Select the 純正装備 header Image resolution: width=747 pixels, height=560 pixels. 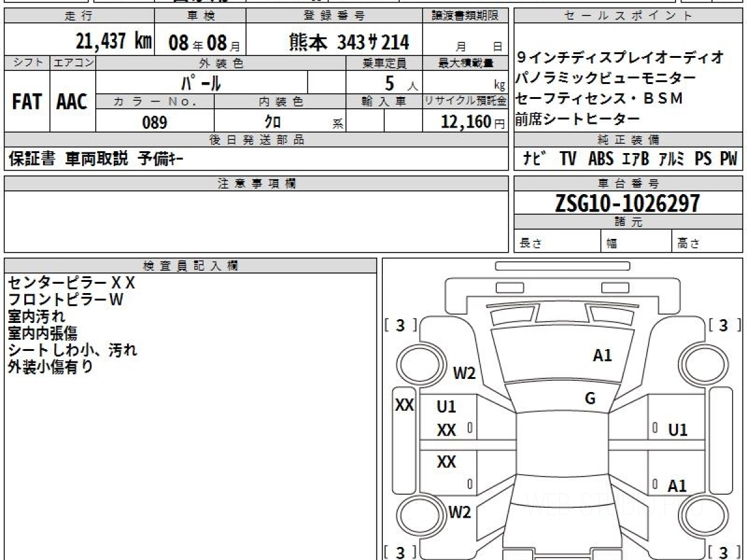coord(628,140)
